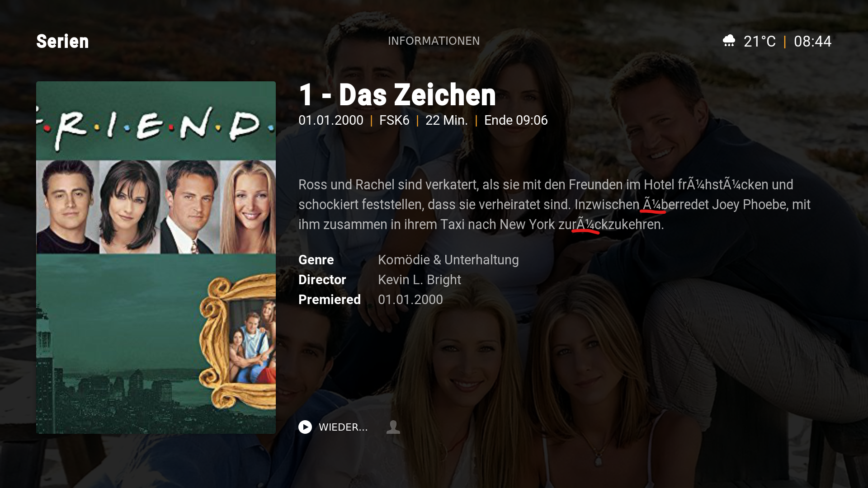868x488 pixels.
Task: Click the Director field label
Action: 322,280
